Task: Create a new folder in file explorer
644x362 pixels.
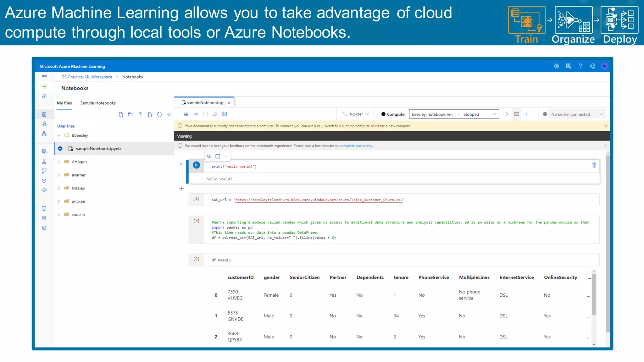Action: [131, 115]
